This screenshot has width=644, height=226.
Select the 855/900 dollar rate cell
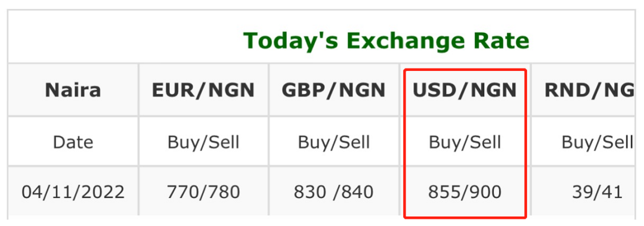point(465,192)
